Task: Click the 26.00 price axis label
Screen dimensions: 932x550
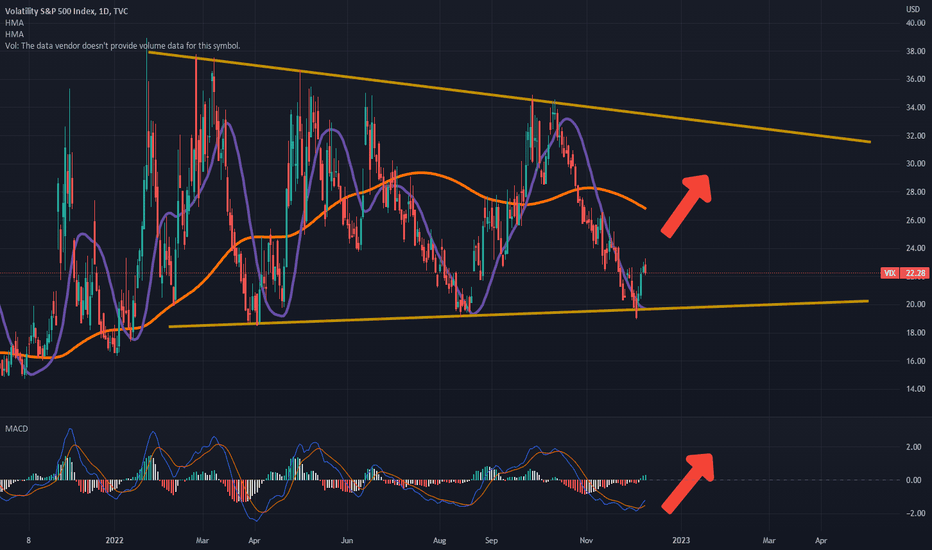Action: click(915, 221)
